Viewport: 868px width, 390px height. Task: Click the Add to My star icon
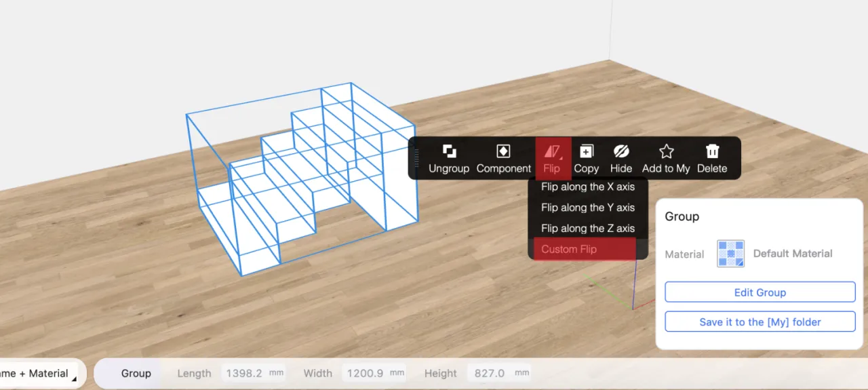point(666,151)
